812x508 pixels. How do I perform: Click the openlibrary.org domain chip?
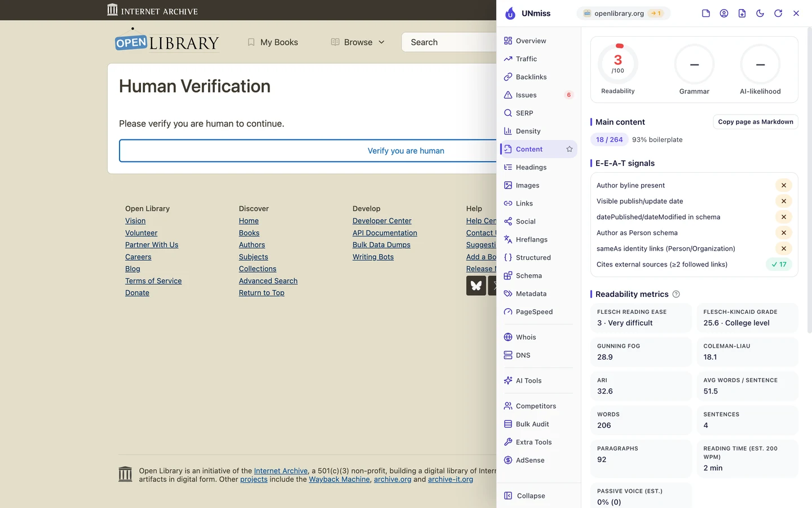click(x=623, y=14)
